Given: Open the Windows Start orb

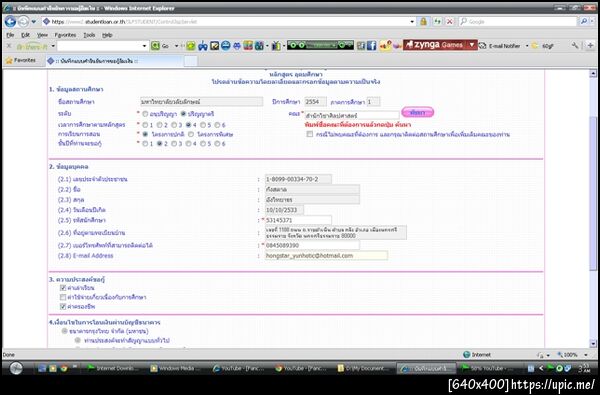Looking at the screenshot, I should 16,368.
